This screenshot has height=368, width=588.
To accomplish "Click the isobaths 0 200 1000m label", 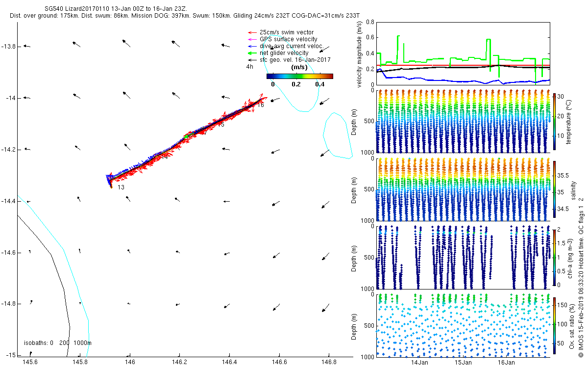I will pyautogui.click(x=57, y=343).
